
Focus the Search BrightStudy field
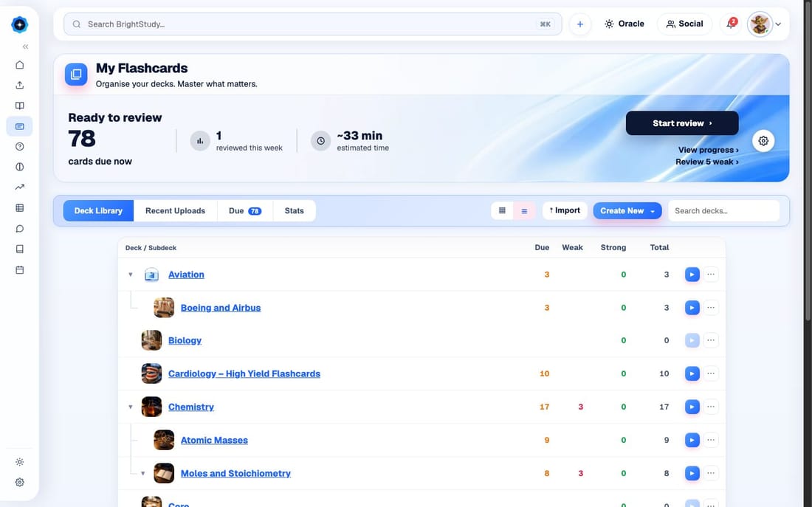point(313,24)
